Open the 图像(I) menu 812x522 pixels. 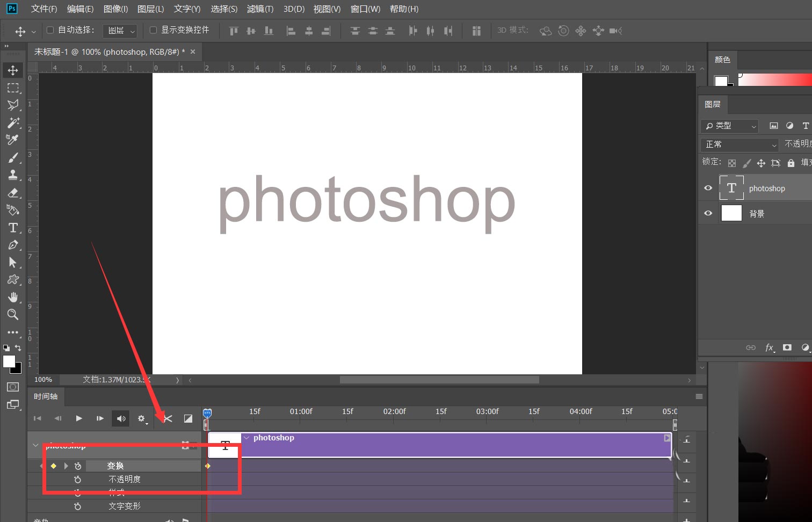pyautogui.click(x=115, y=9)
